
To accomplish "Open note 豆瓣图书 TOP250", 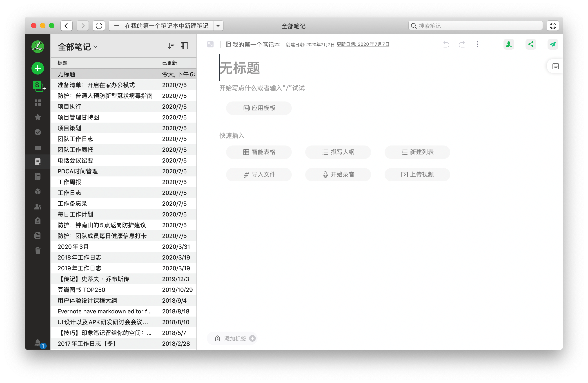I will [x=124, y=290].
